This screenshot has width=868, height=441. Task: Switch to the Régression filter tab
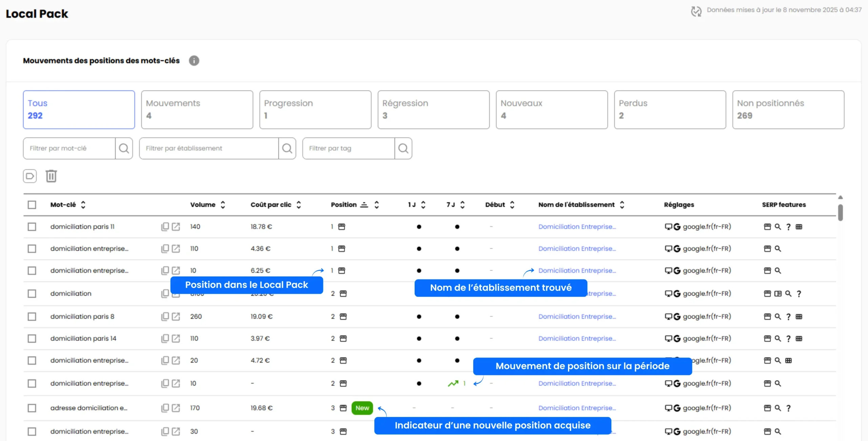click(433, 109)
